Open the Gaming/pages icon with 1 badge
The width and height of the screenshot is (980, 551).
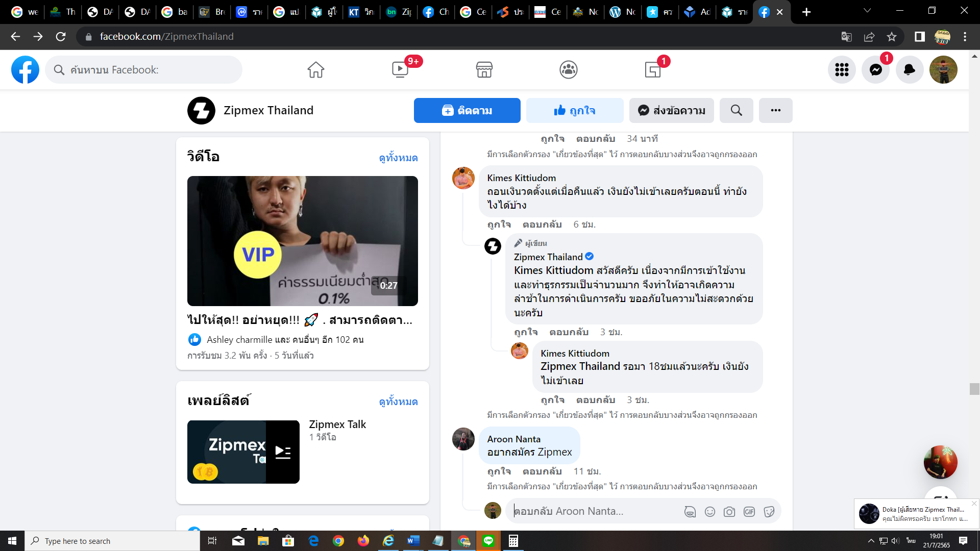(653, 70)
